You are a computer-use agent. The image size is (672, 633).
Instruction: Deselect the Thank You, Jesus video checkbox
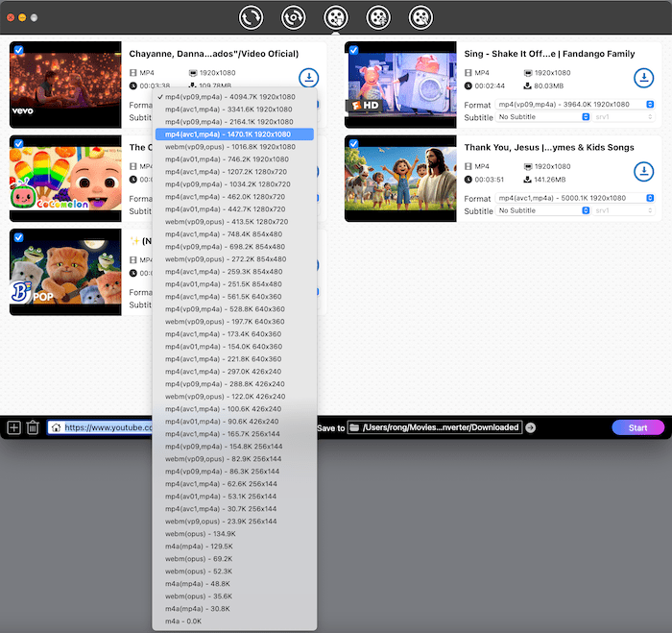(354, 144)
